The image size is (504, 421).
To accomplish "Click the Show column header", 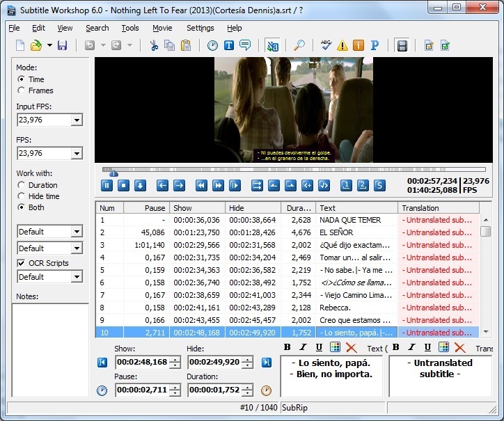I will [x=197, y=207].
